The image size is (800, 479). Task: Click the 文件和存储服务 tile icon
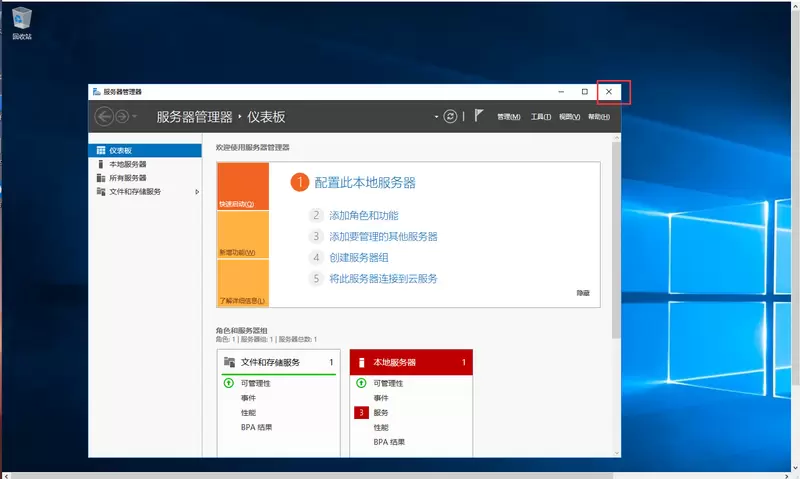tap(229, 362)
